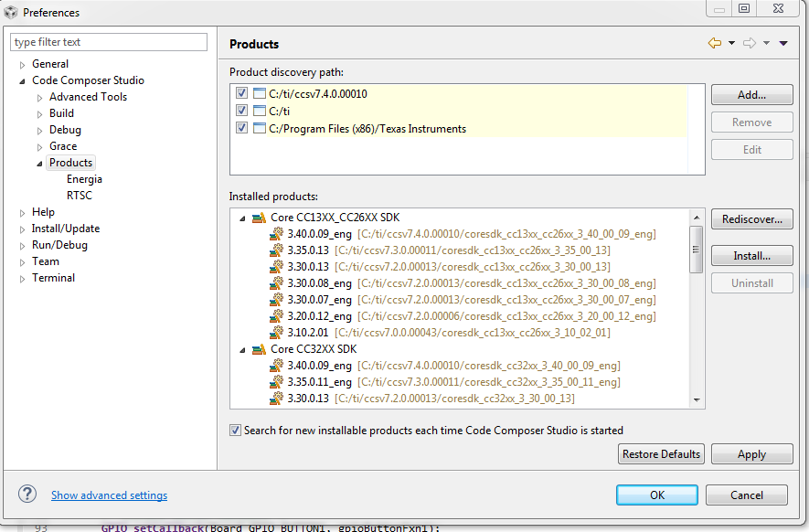This screenshot has height=532, width=809.
Task: Click the folder icon beside C:/ti/ccsv7.4.0.00010
Action: point(260,93)
